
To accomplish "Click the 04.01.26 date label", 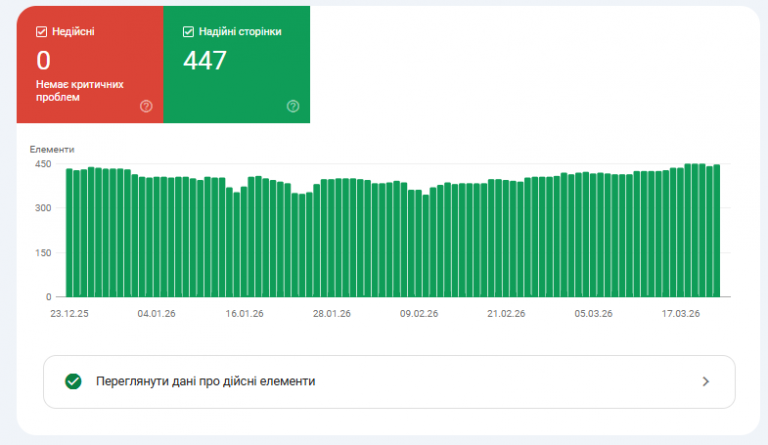I will coord(156,314).
